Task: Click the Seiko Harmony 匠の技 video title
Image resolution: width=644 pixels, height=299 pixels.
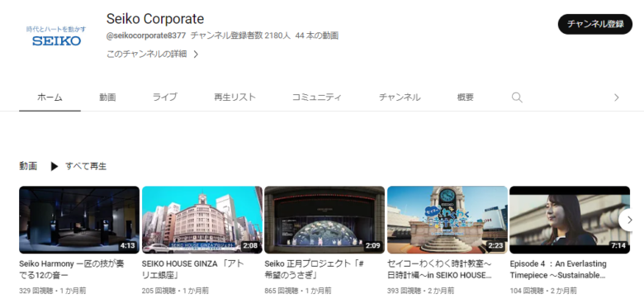Action: coord(72,269)
